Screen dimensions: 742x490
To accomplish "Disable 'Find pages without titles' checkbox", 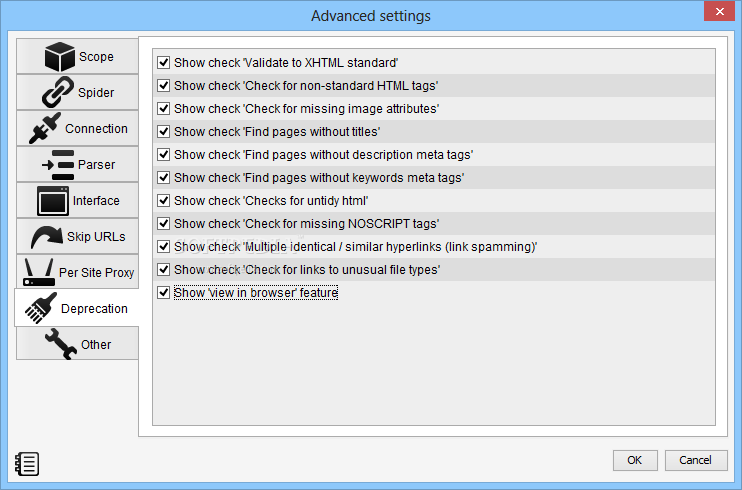I will pyautogui.click(x=164, y=132).
